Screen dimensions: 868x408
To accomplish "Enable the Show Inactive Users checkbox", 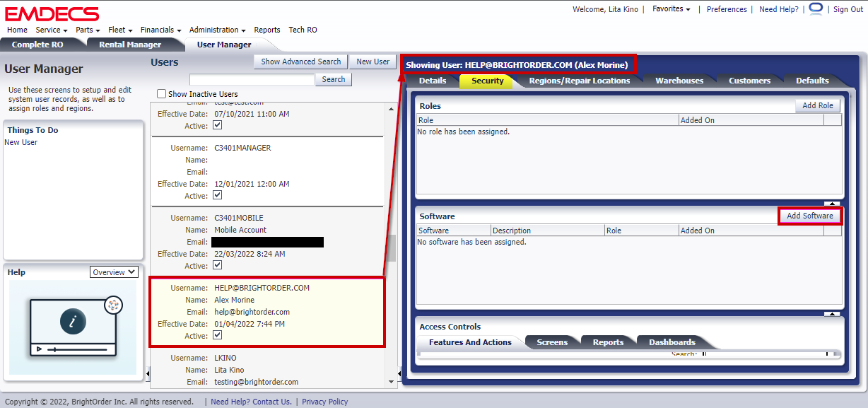I will [x=162, y=94].
